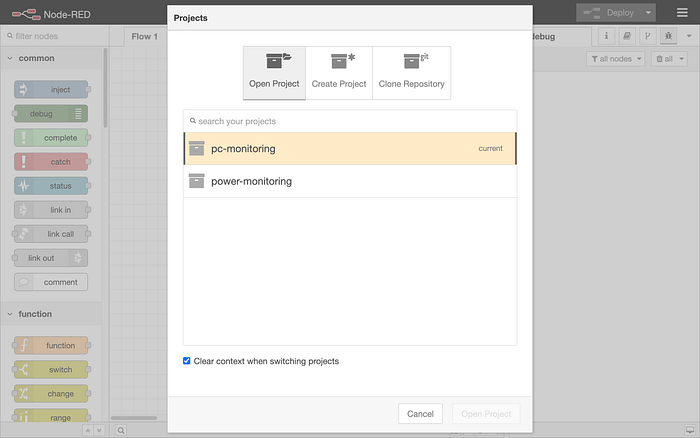The image size is (700, 438).
Task: Click the search your projects field
Action: (350, 121)
